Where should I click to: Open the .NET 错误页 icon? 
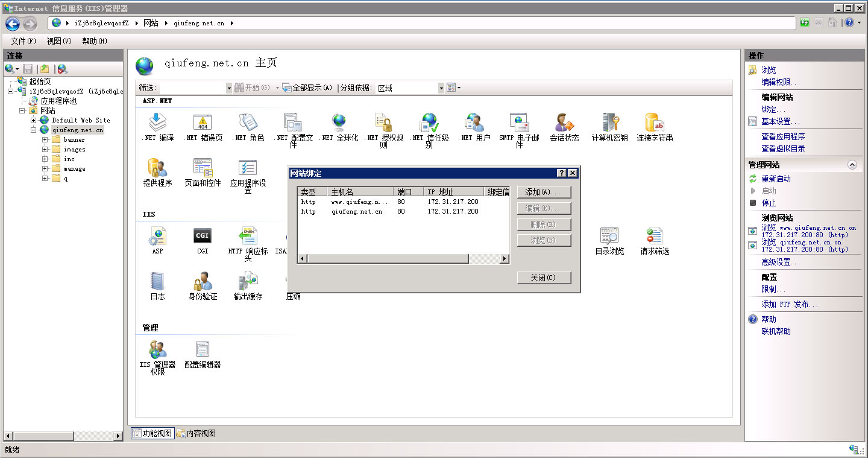203,127
